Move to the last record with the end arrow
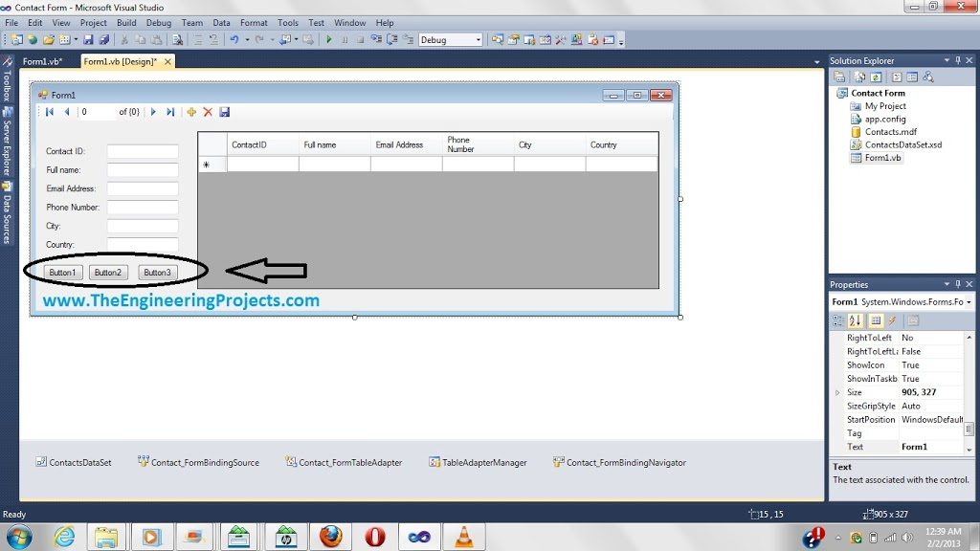 click(170, 112)
